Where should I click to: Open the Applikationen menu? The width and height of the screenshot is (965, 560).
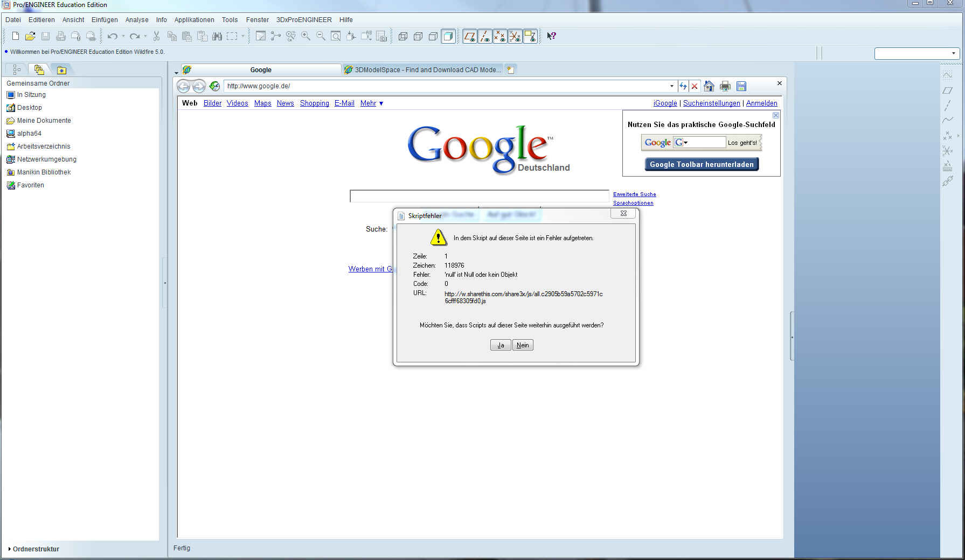(x=194, y=20)
